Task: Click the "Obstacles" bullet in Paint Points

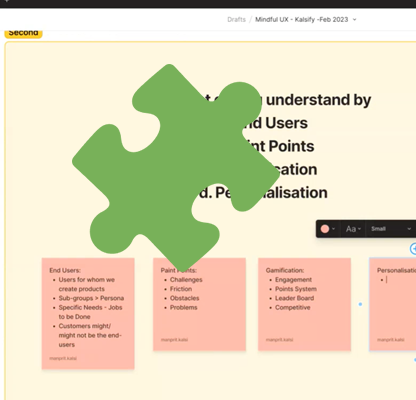Action: pyautogui.click(x=184, y=298)
